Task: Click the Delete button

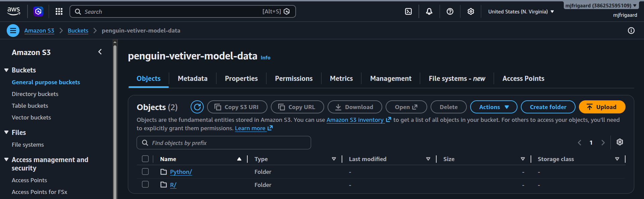Action: 449,107
